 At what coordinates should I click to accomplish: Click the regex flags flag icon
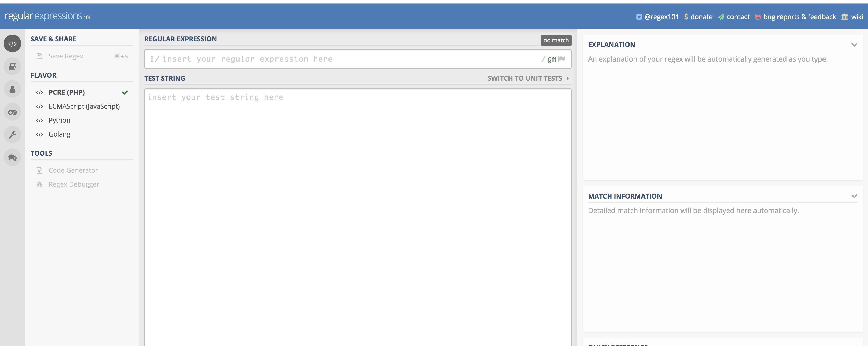(x=562, y=59)
